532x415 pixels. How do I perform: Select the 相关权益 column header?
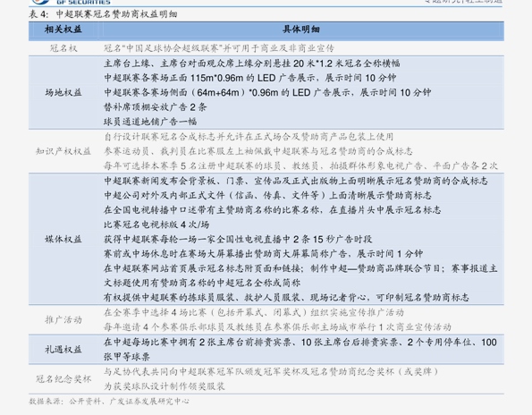click(x=63, y=30)
